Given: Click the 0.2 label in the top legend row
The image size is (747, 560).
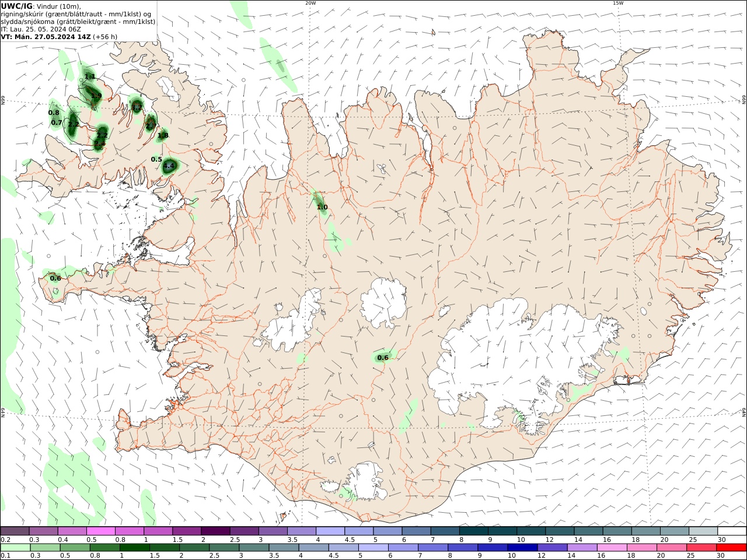Looking at the screenshot, I should pos(5,540).
